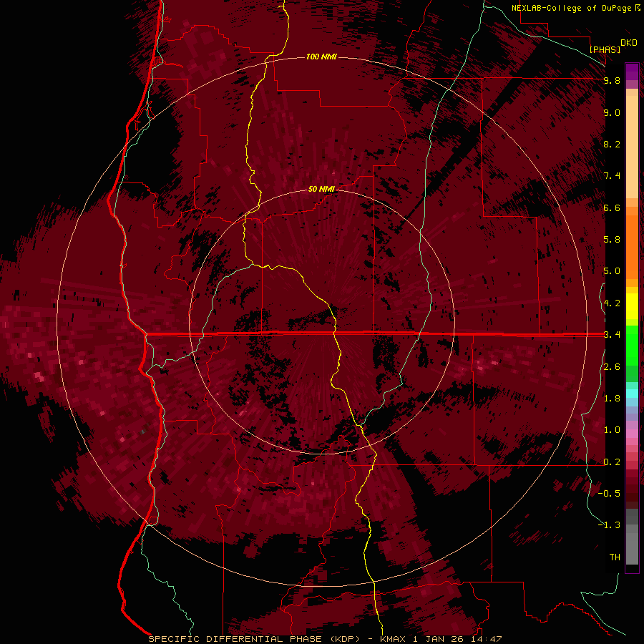Viewport: 644px width, 644px height.
Task: Click the [PHAS] label above color bar
Action: (605, 49)
